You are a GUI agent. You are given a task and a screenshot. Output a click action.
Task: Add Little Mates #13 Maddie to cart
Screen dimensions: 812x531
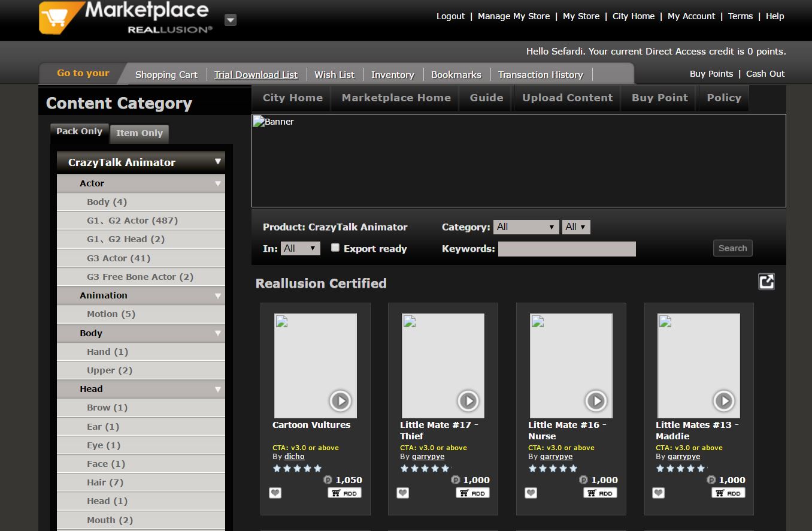[x=729, y=493]
